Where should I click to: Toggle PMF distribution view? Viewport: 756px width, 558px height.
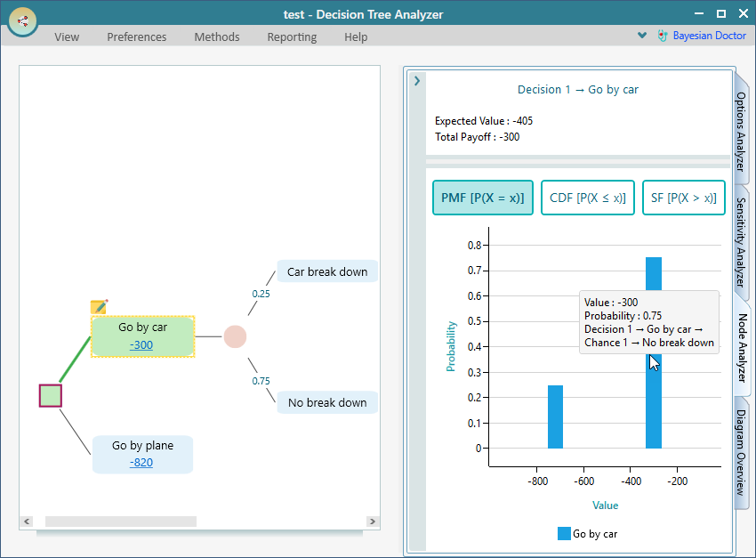(x=482, y=198)
